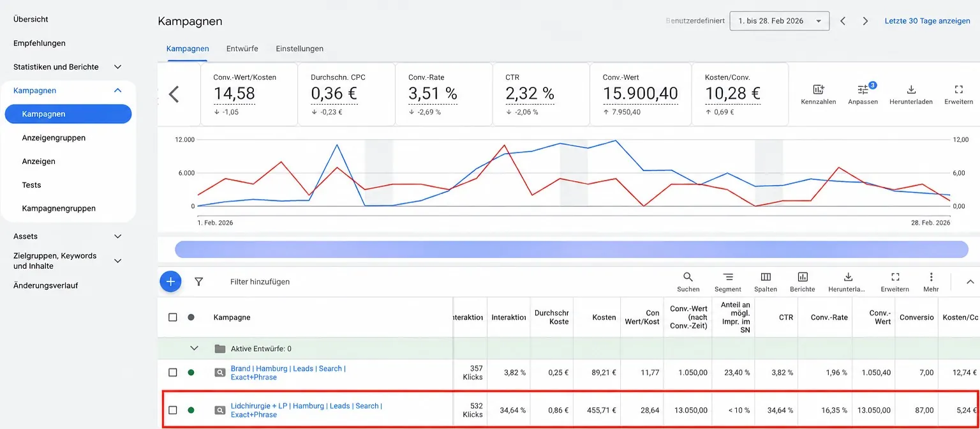Open the Kennzahlen metrics icon
The height and width of the screenshot is (429, 980).
818,89
